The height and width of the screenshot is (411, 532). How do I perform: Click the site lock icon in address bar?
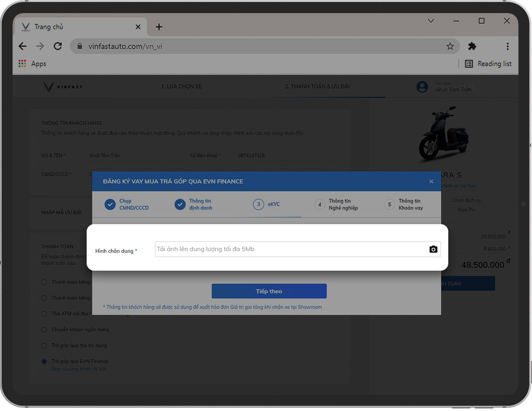(x=80, y=46)
